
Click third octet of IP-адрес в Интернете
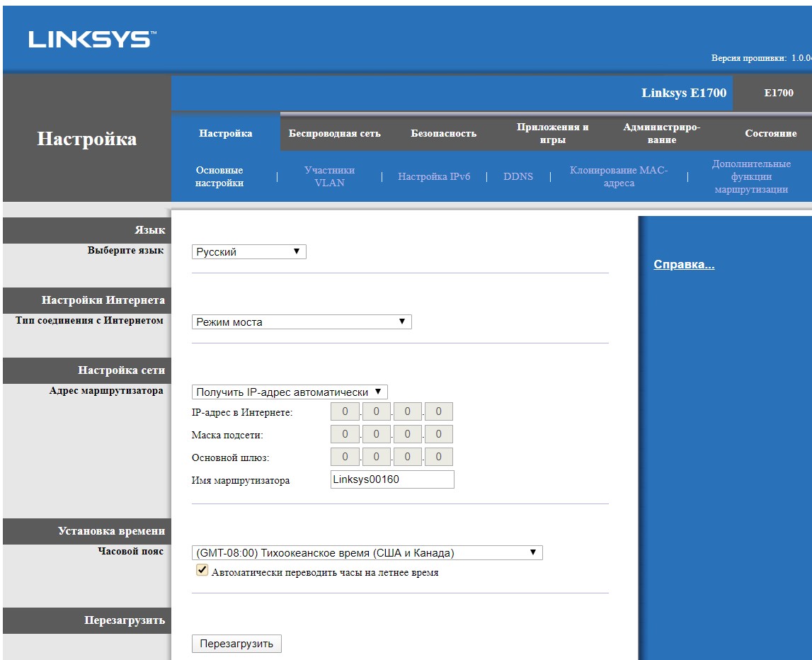(x=407, y=411)
